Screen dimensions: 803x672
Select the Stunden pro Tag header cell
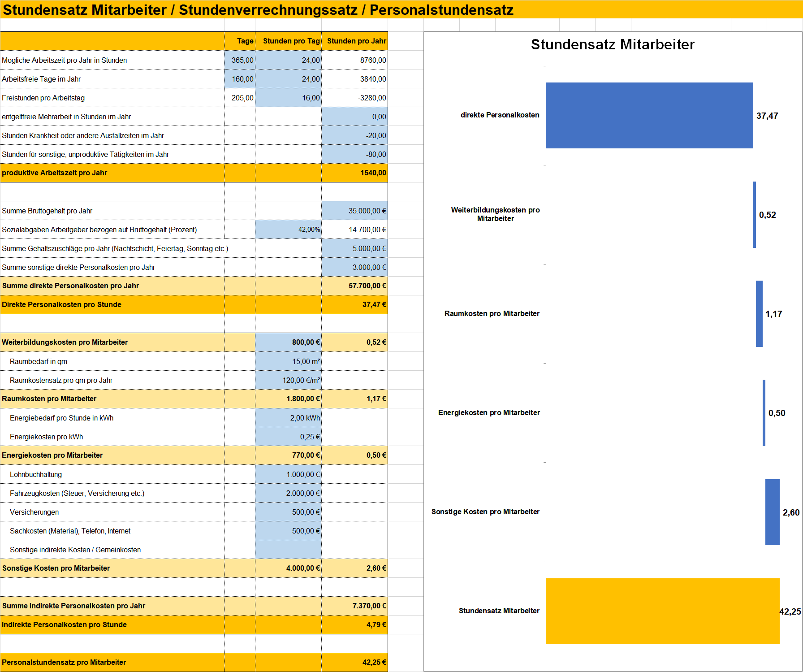coord(288,41)
